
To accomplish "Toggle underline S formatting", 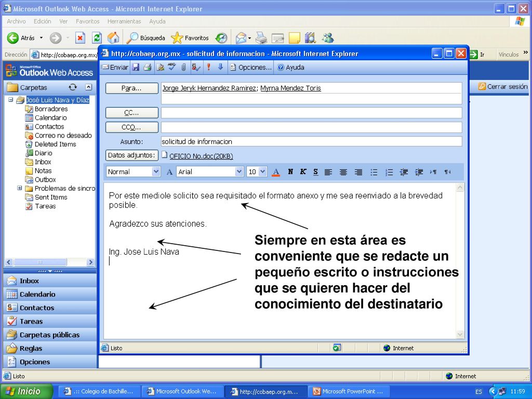I will point(315,171).
